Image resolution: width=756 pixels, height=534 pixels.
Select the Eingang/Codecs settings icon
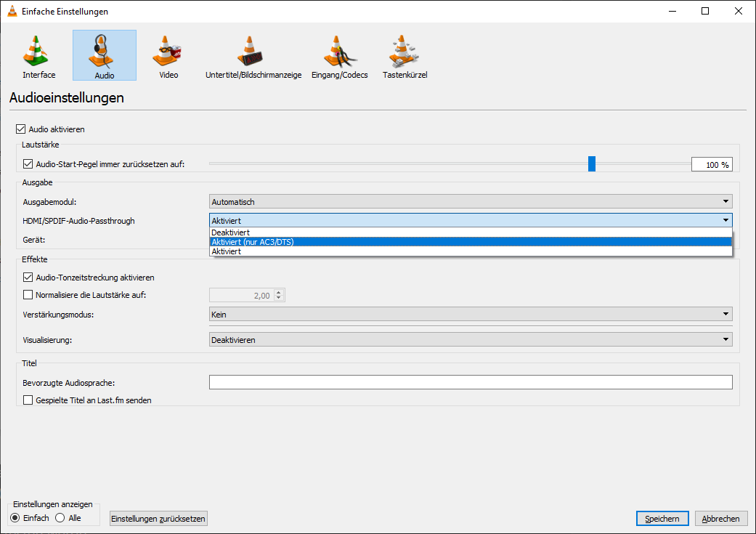tap(339, 55)
